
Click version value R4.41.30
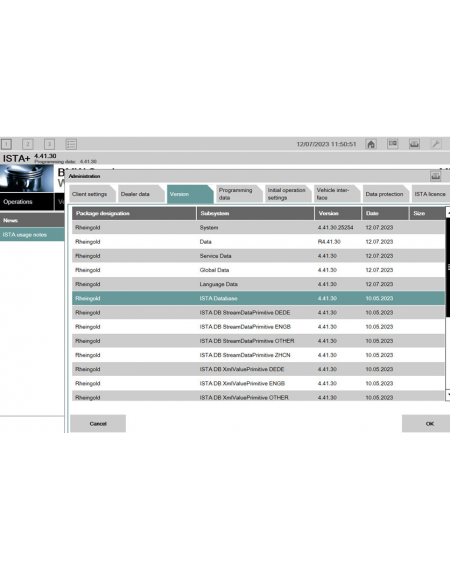pyautogui.click(x=329, y=242)
